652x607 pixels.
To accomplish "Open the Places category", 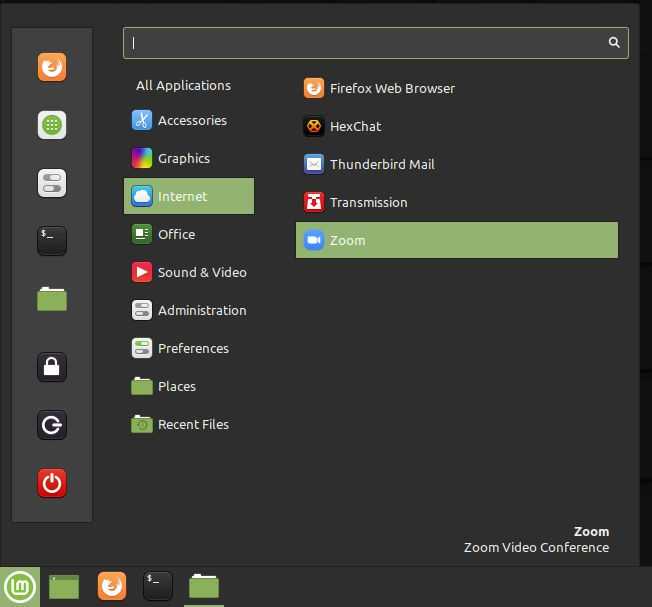I will [189, 387].
